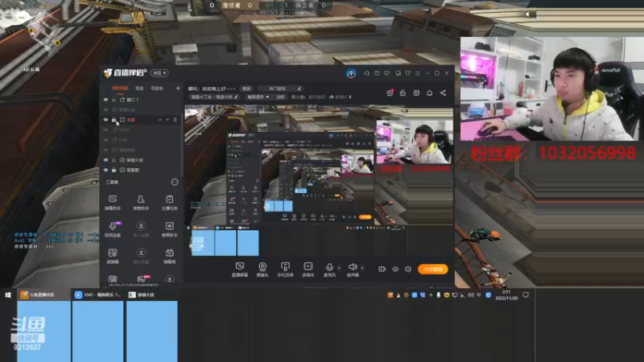Hide the 全屏 layer
This screenshot has height=362, width=644.
(106, 120)
